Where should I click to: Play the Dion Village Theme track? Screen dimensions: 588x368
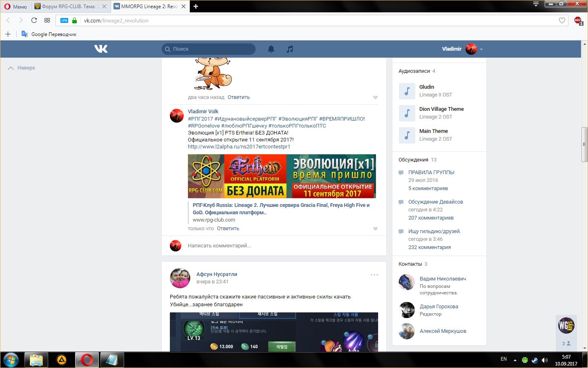pyautogui.click(x=407, y=113)
